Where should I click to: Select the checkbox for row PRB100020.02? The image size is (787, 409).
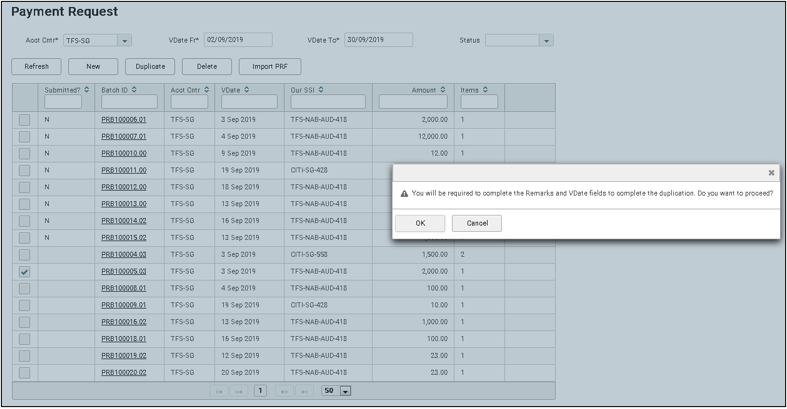(25, 372)
